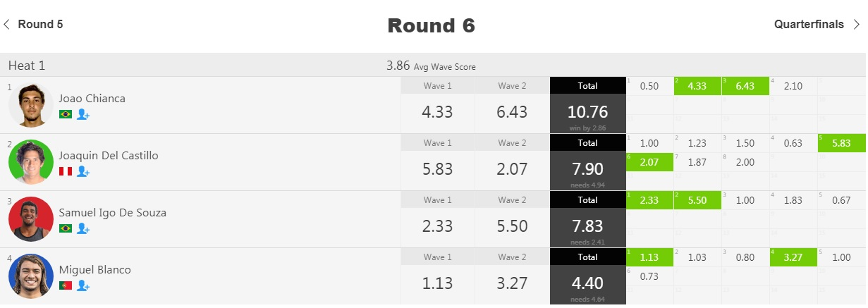Click follow icon for Samuel Igo De Souza
Screen dimensions: 868x308
click(82, 228)
